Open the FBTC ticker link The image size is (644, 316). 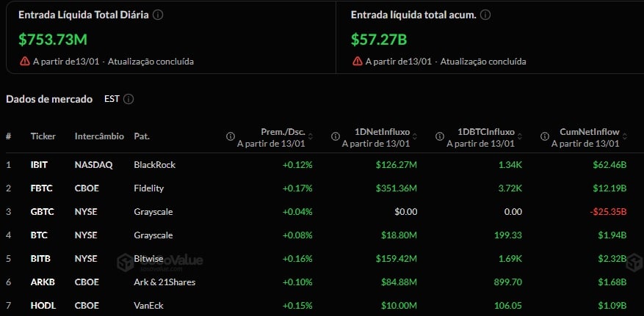pos(40,188)
